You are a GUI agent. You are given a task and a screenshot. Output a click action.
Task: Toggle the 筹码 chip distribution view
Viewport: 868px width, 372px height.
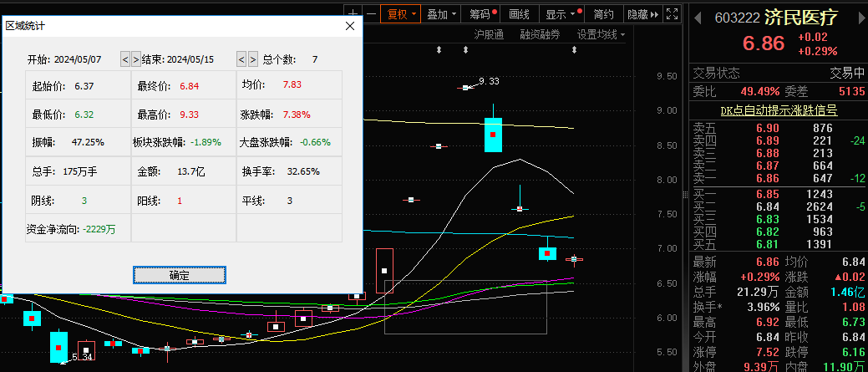tap(480, 13)
